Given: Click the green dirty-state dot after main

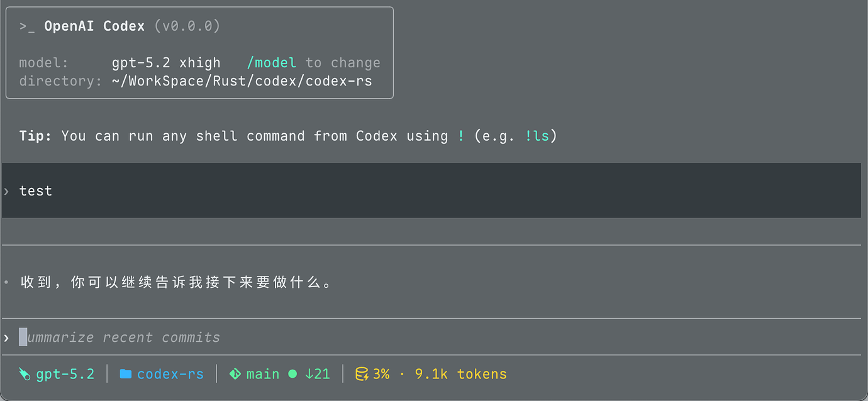Looking at the screenshot, I should click(x=292, y=374).
